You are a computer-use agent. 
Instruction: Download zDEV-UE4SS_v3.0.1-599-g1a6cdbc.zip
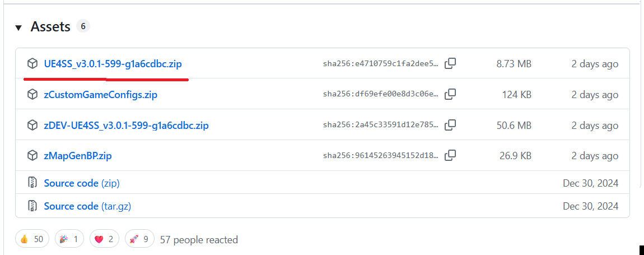point(126,126)
